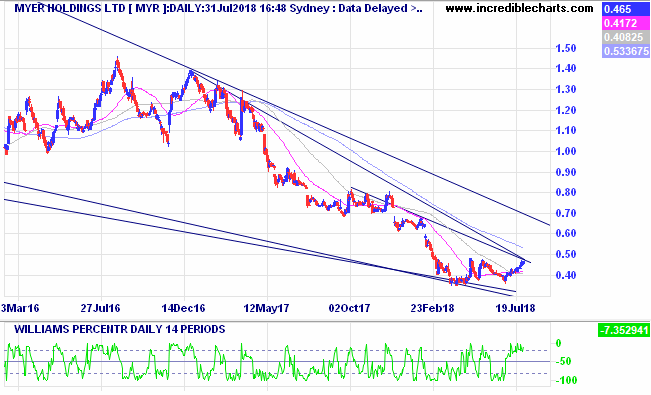Open the www.incrediblecharts.com link
The width and height of the screenshot is (651, 395).
tap(519, 8)
